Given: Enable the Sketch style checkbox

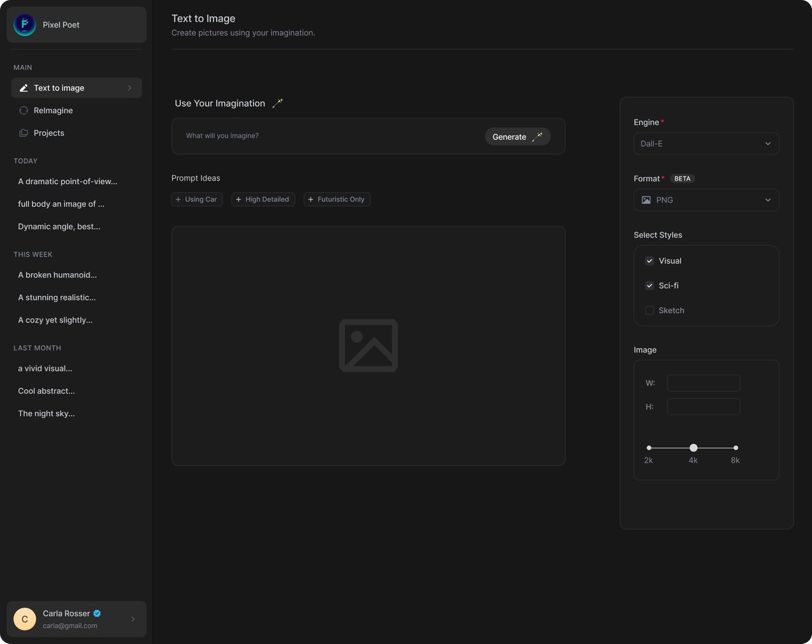Looking at the screenshot, I should 650,310.
